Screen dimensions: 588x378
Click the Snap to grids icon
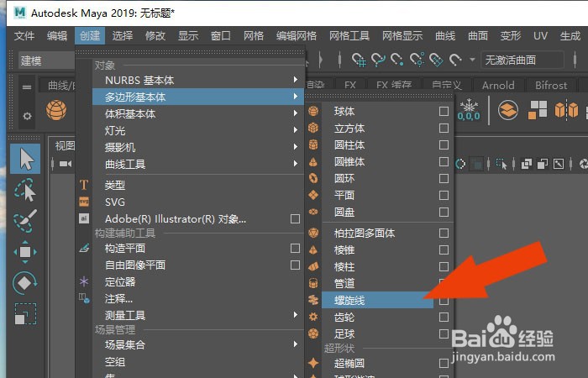tap(359, 60)
